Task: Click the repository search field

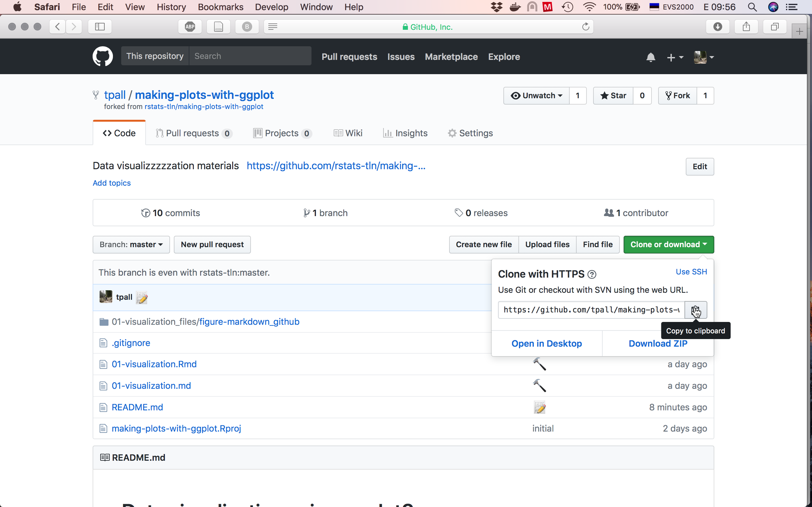Action: point(250,56)
